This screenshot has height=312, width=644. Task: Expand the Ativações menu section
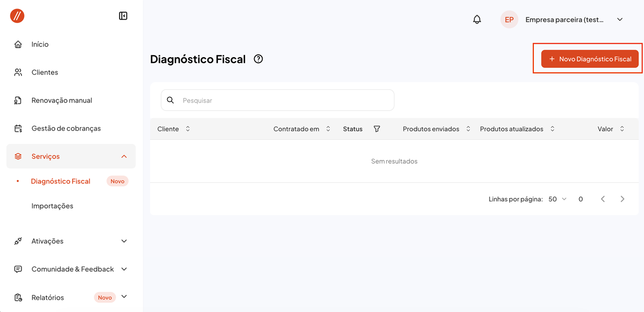pyautogui.click(x=124, y=241)
